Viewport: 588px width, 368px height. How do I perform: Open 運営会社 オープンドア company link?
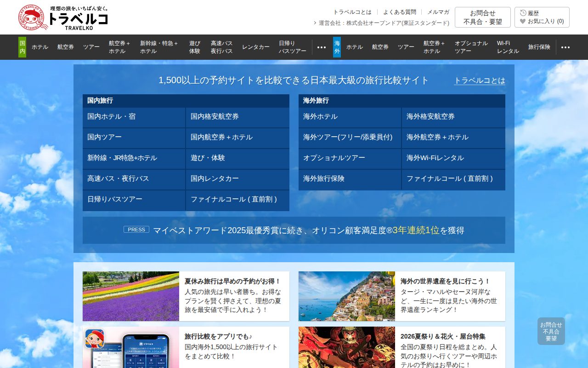381,23
